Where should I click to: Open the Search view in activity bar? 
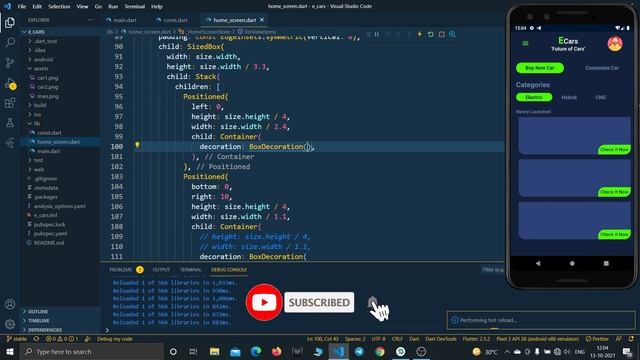pyautogui.click(x=10, y=42)
